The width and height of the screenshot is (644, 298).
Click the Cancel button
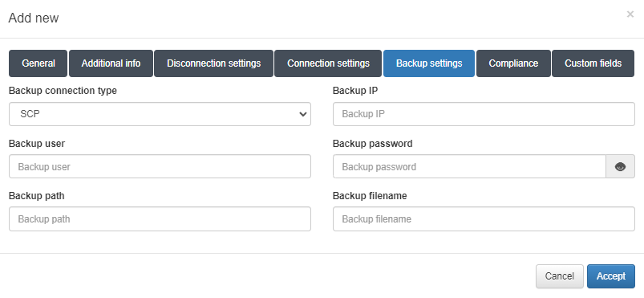click(x=560, y=276)
